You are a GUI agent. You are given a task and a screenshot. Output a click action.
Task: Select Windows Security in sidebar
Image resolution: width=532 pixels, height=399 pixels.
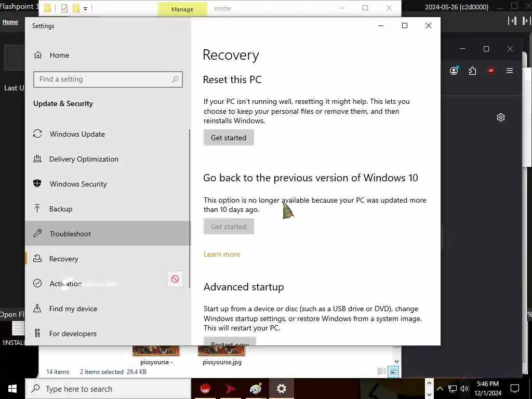(108, 184)
